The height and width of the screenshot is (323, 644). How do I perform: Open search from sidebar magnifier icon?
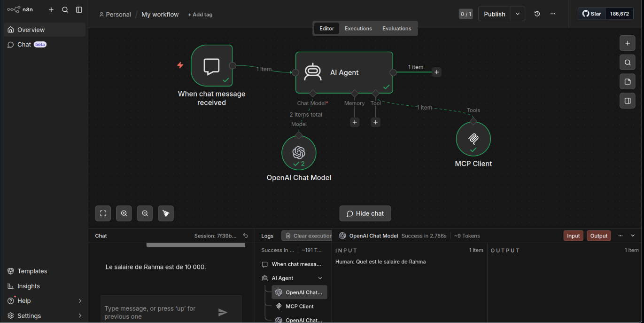65,9
